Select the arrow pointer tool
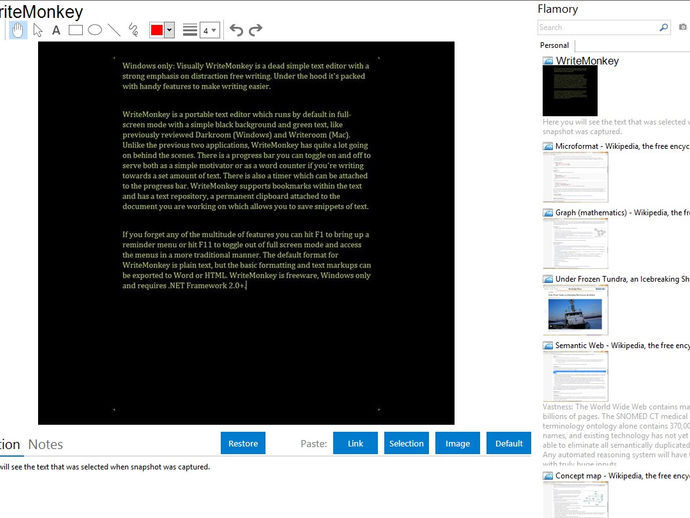Screen dimensions: 690x518 [x=38, y=30]
